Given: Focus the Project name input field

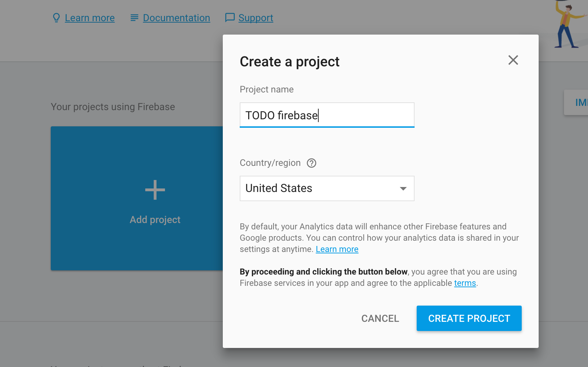Looking at the screenshot, I should [327, 115].
